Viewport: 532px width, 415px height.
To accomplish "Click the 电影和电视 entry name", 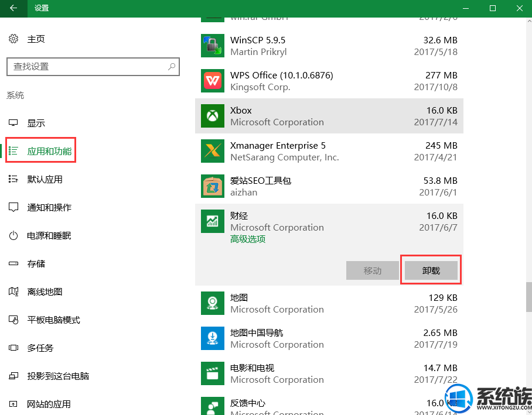I will click(x=252, y=368).
